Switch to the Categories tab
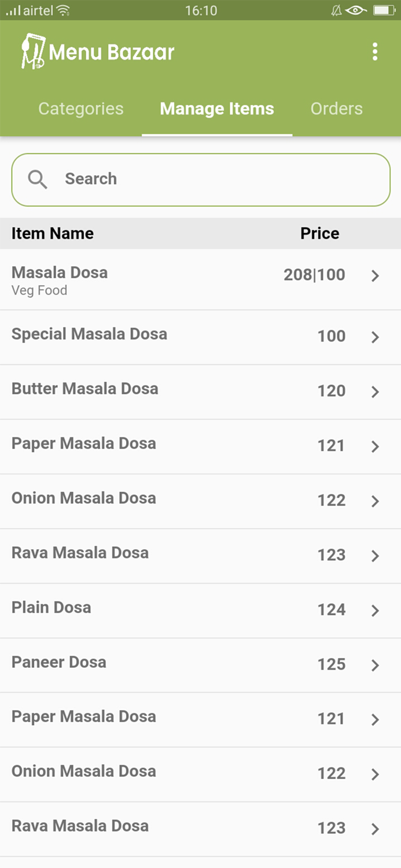The image size is (401, 868). pos(81,109)
